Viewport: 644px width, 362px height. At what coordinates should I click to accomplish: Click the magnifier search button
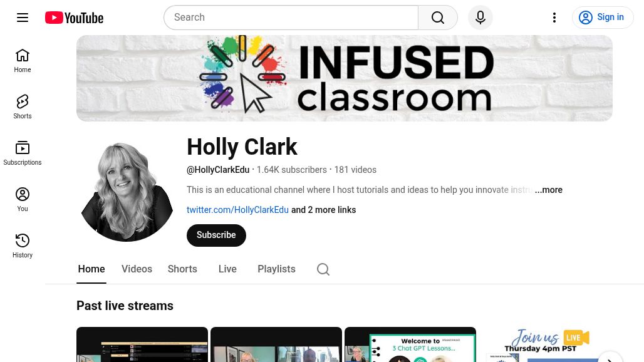(x=438, y=18)
